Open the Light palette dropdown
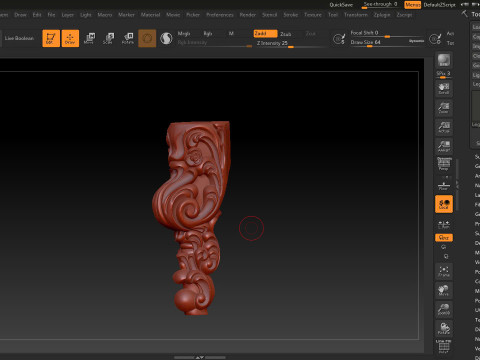The image size is (480, 360). click(x=86, y=15)
